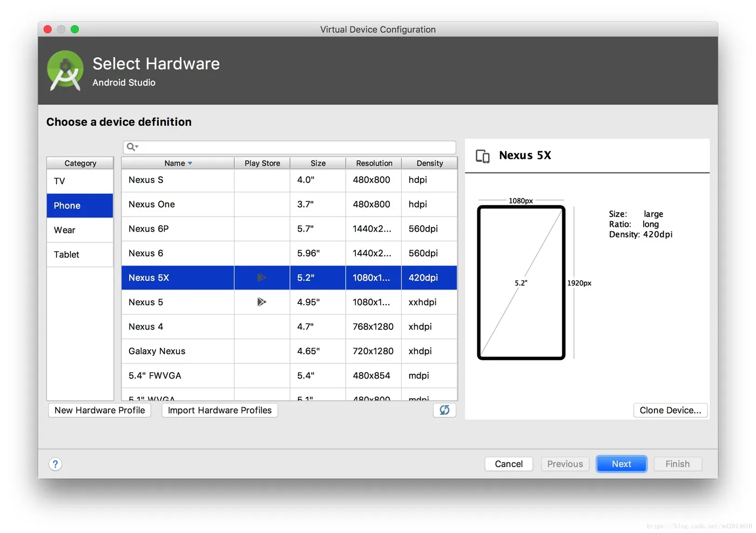Click the Play Store column header

point(262,163)
